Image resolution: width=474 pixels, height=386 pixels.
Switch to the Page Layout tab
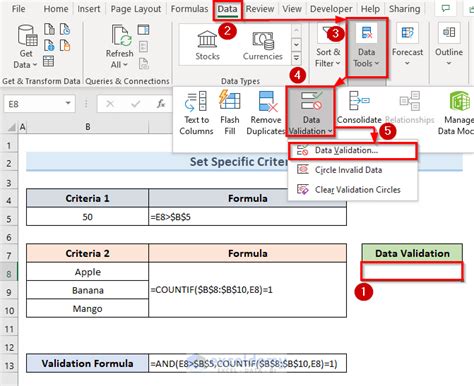pos(136,9)
